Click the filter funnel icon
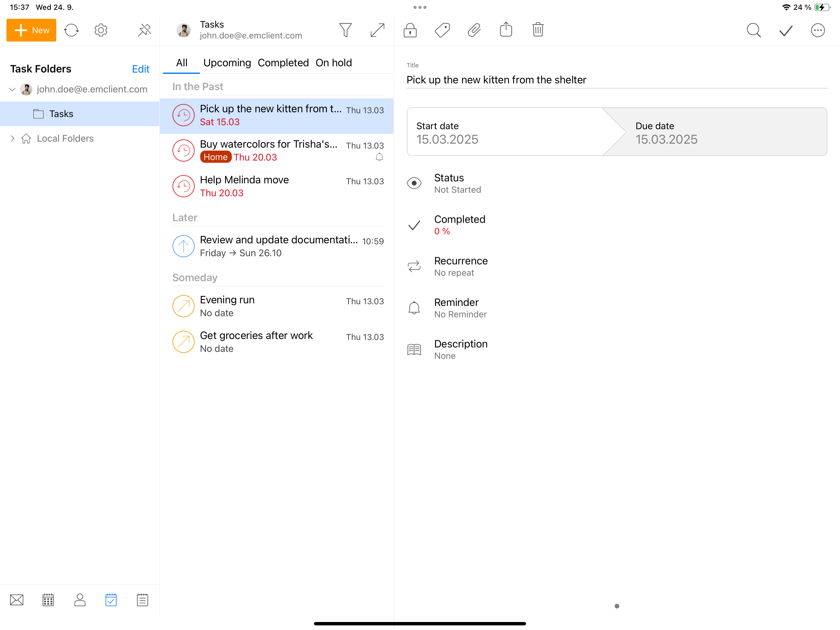The image size is (840, 630). (x=345, y=30)
